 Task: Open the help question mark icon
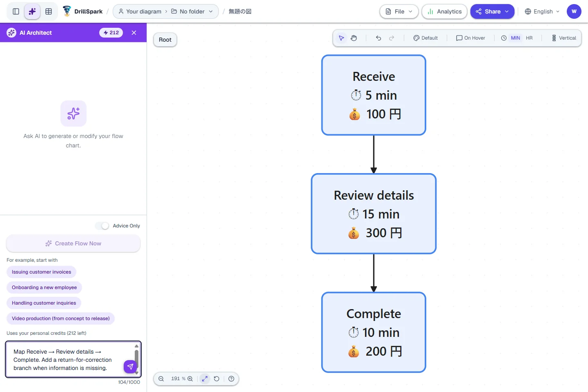click(232, 379)
